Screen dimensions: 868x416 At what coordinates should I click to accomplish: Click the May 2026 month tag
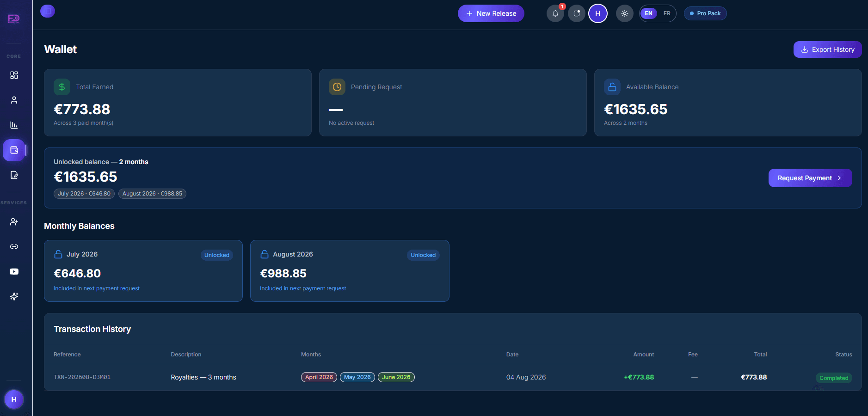357,377
